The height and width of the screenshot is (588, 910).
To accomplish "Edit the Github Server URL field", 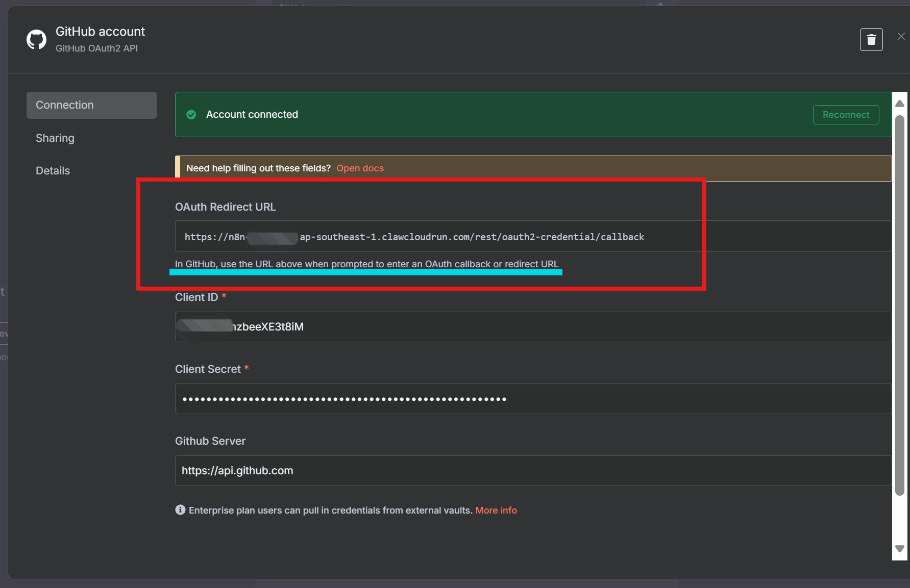I will (533, 471).
